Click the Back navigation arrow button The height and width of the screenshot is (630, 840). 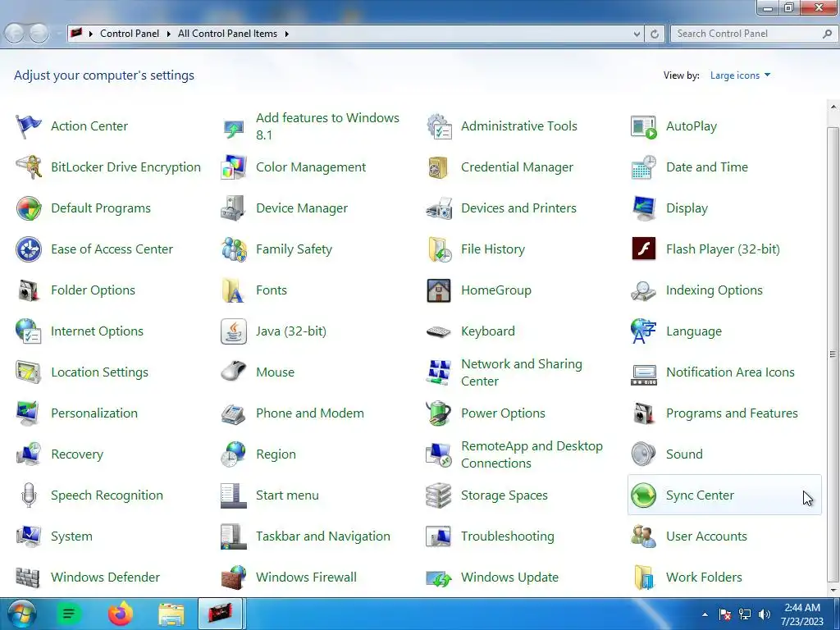coord(15,34)
